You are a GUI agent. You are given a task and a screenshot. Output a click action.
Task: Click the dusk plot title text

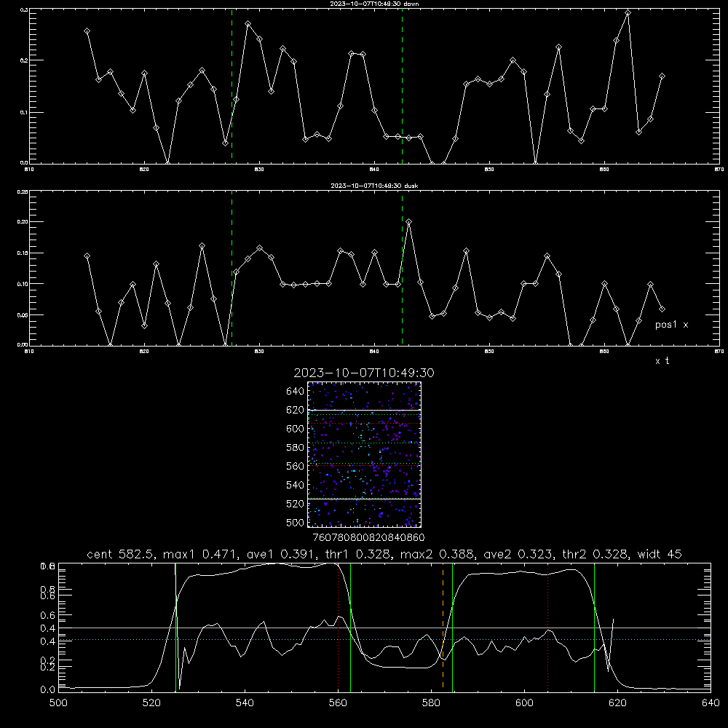point(374,186)
